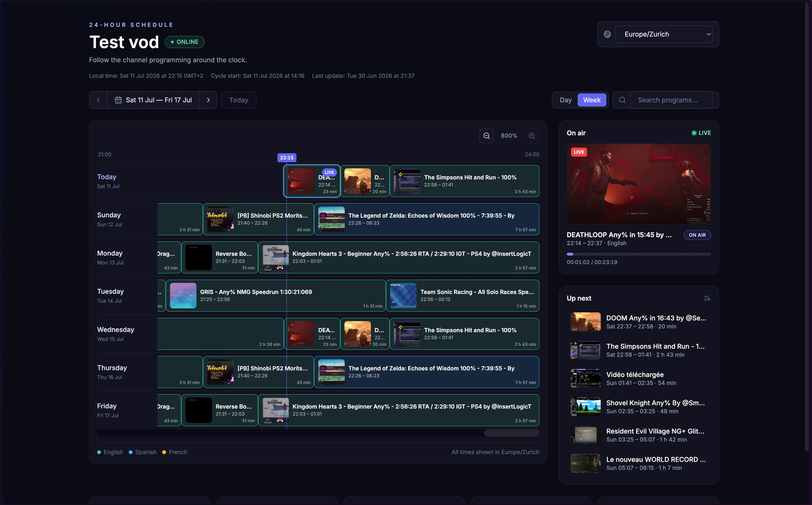
Task: Click the 22:15 current time marker
Action: pos(287,158)
